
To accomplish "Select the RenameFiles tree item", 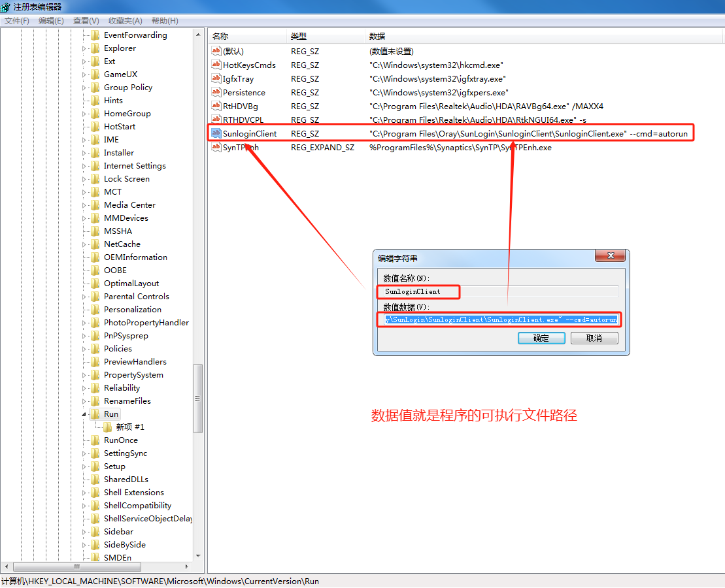I will pyautogui.click(x=127, y=400).
